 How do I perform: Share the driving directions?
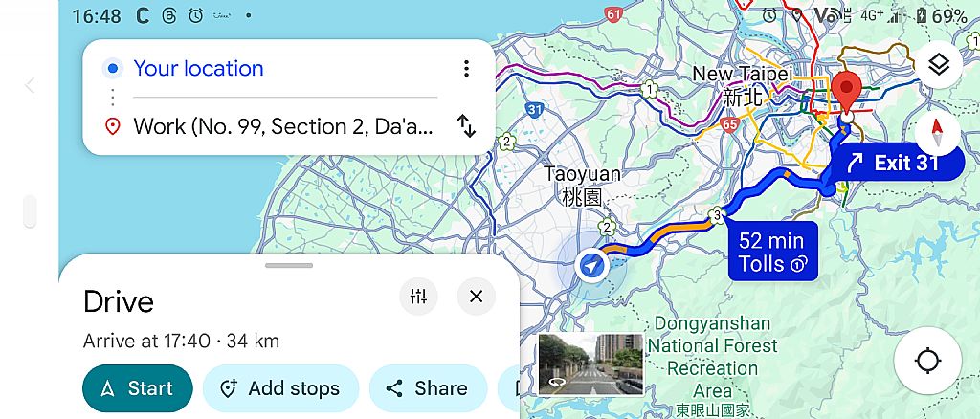428,388
